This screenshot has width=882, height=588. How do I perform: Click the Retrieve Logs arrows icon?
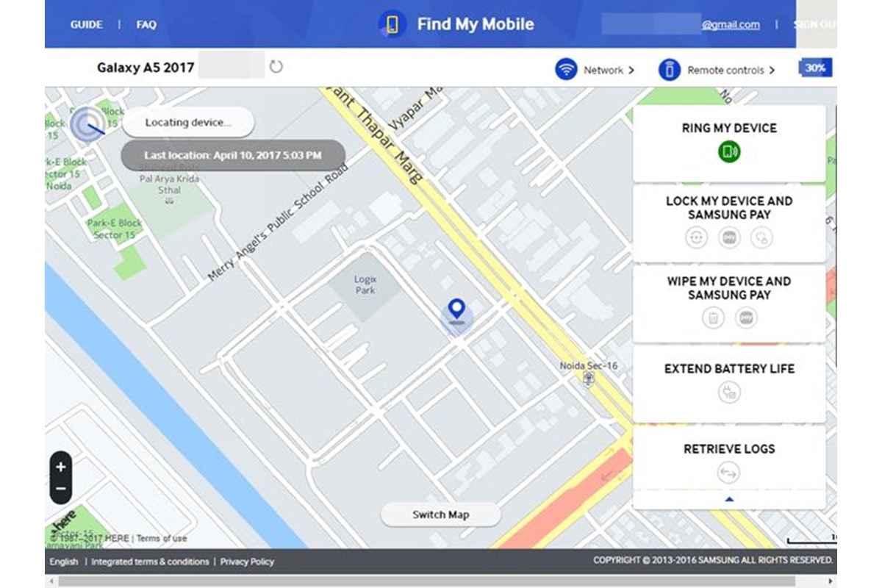[729, 473]
